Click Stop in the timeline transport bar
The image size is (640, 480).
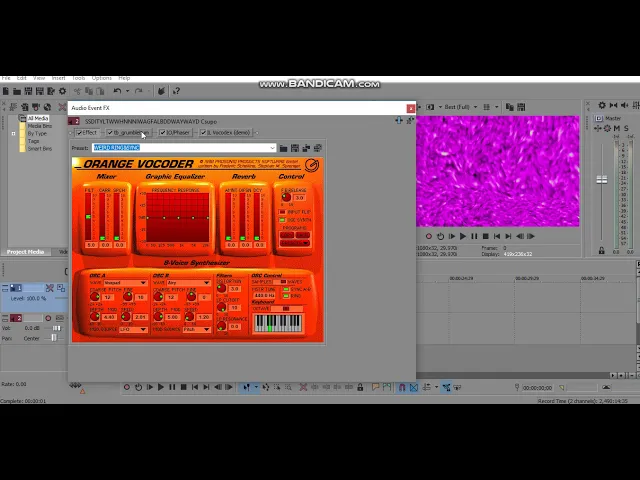pos(184,387)
